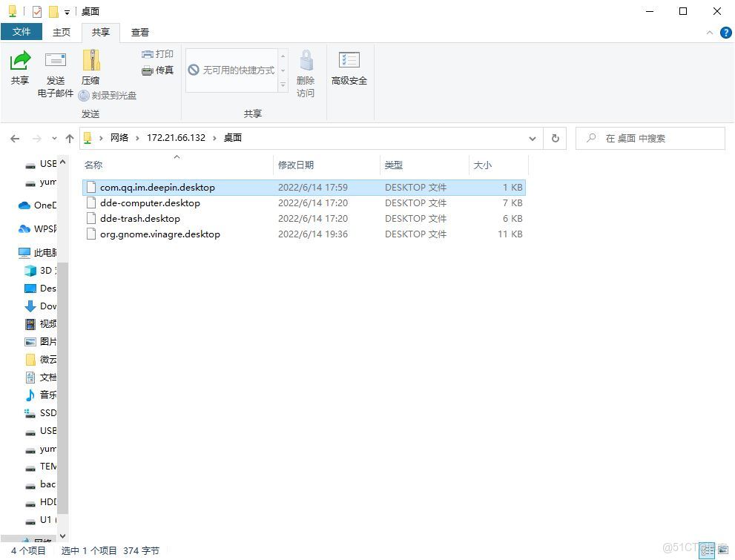
Task: Click the Help question mark button
Action: (x=725, y=32)
